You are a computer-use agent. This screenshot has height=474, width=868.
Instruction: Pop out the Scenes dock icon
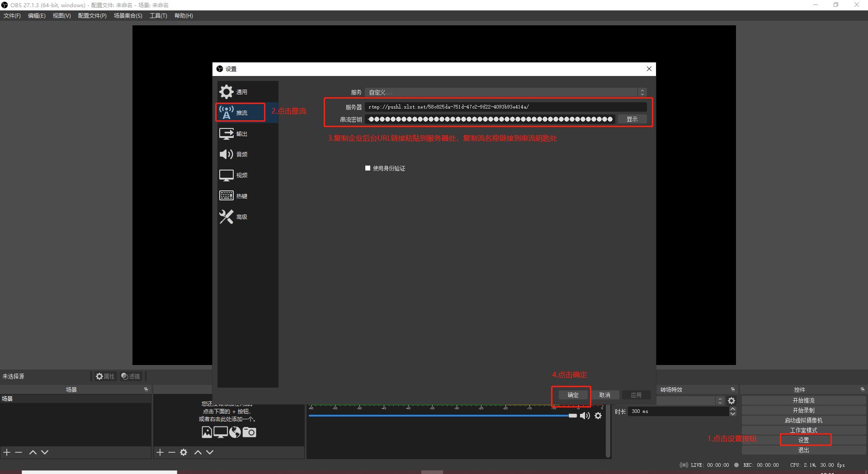pyautogui.click(x=146, y=389)
